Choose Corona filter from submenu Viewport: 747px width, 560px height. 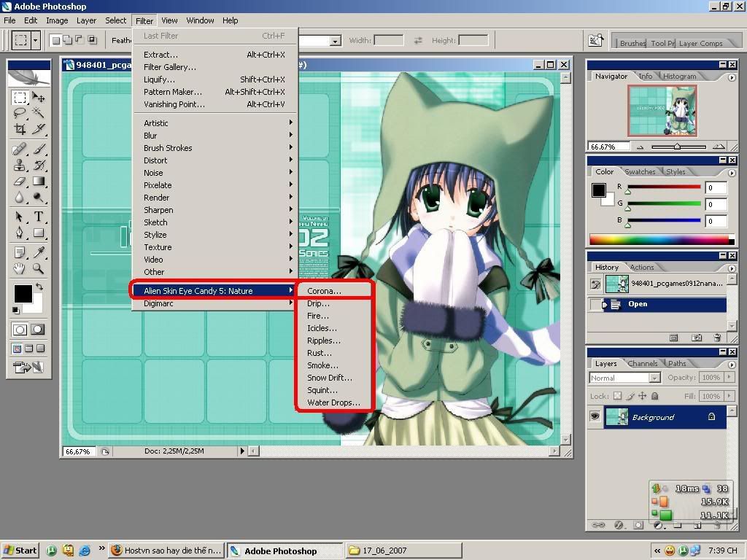point(324,291)
